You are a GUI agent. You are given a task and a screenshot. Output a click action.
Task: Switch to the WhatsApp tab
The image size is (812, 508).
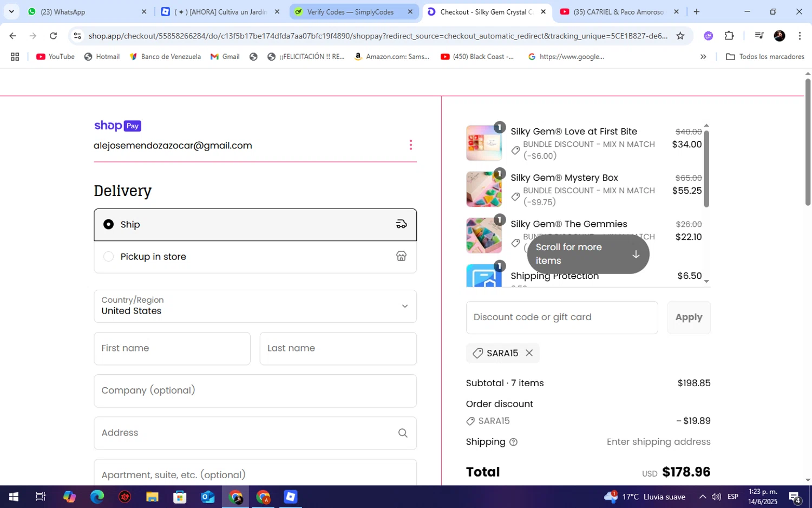click(x=87, y=11)
